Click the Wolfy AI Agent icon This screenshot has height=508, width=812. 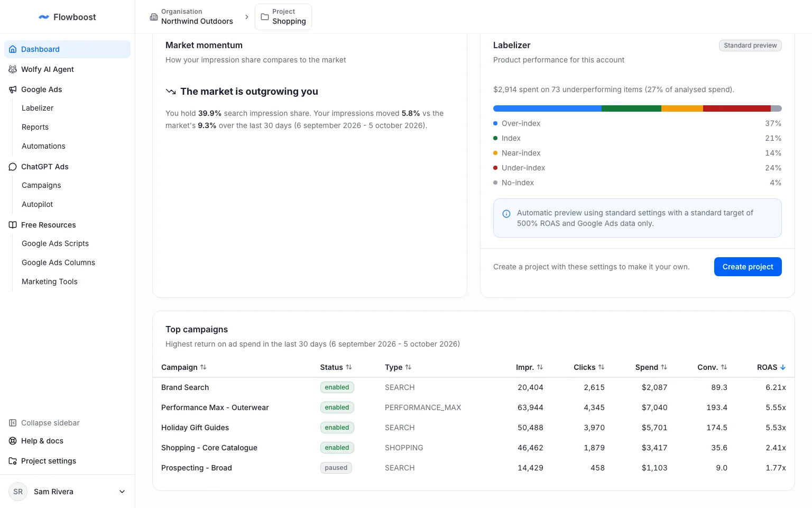(x=13, y=69)
